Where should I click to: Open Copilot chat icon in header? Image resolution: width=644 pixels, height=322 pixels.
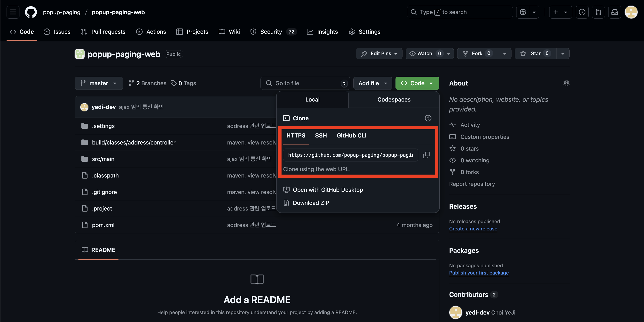click(523, 12)
